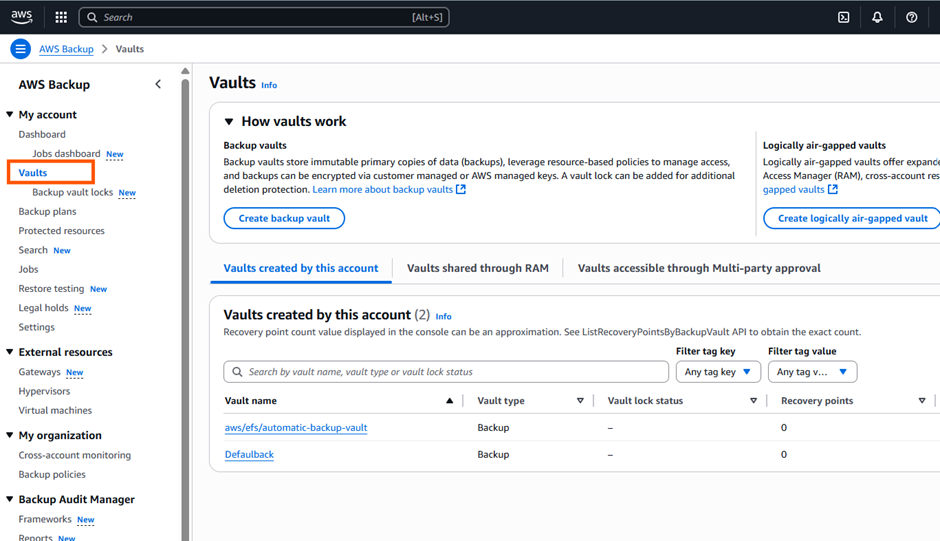This screenshot has height=541, width=940.
Task: Collapse the AWS Backup sidebar chevron
Action: tap(158, 85)
